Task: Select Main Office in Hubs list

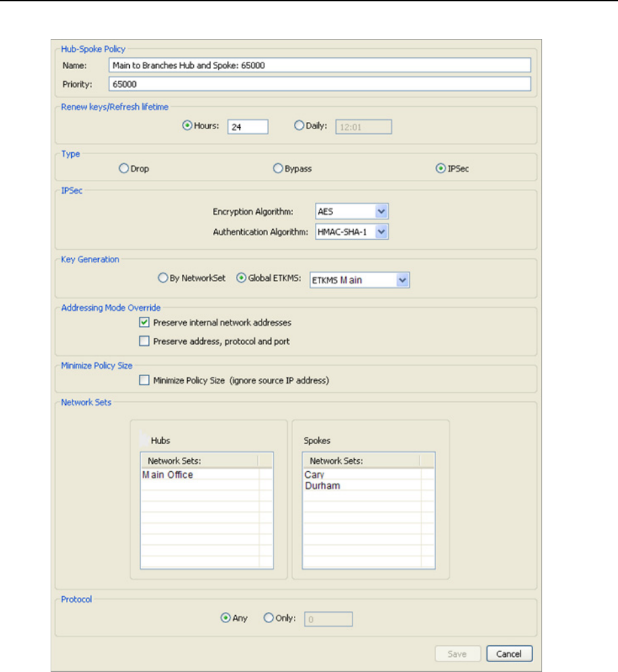Action: coord(168,475)
